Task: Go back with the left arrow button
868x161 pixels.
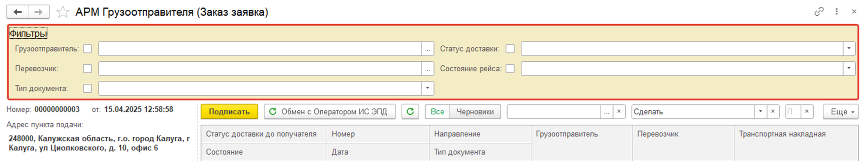Action: (x=18, y=12)
